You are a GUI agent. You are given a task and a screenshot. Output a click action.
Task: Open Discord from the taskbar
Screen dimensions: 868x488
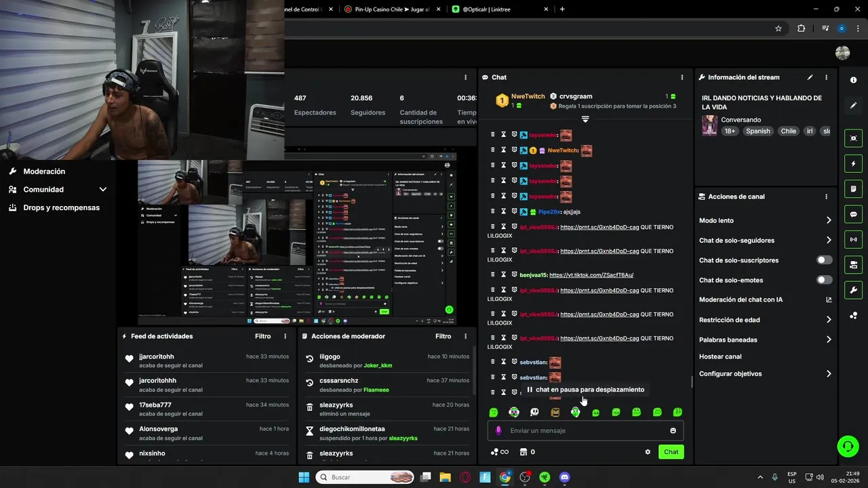tap(565, 477)
